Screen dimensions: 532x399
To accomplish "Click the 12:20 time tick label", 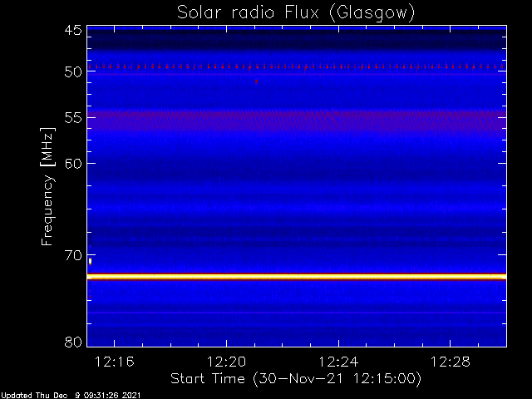I will pyautogui.click(x=226, y=362).
